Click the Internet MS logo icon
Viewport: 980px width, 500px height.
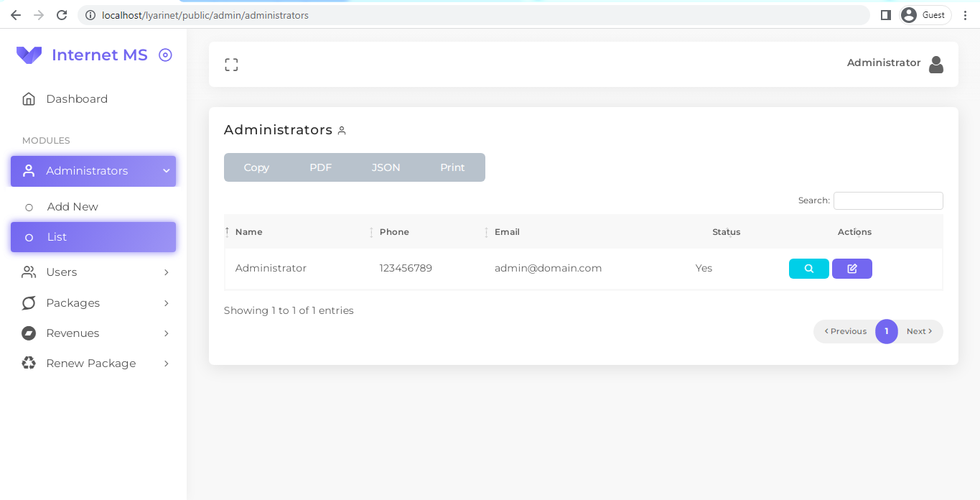(x=29, y=55)
